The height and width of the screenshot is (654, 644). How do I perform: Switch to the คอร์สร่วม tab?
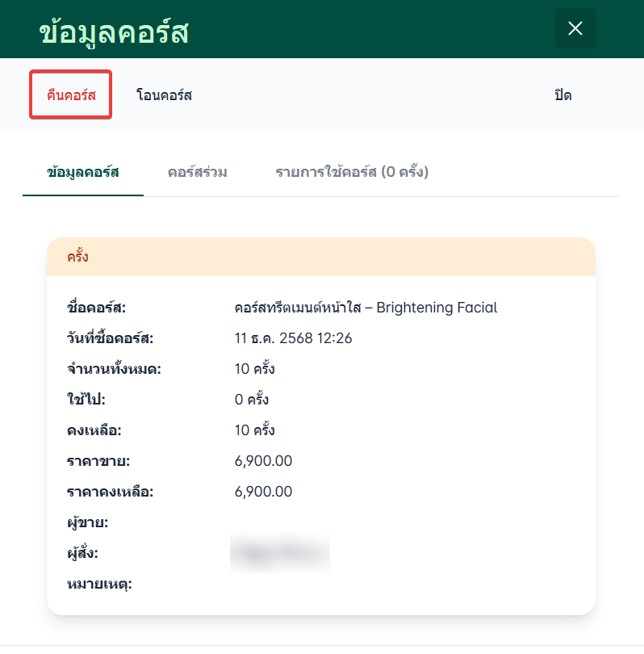(x=197, y=172)
